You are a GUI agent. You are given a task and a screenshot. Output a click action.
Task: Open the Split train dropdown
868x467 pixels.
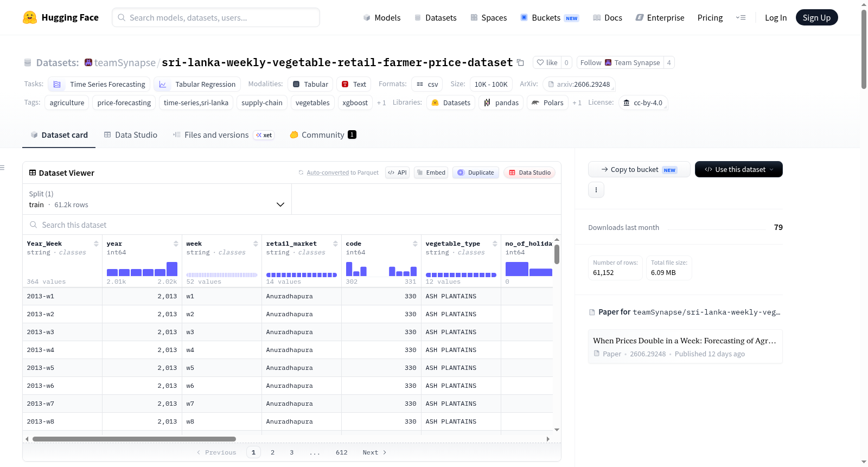157,199
